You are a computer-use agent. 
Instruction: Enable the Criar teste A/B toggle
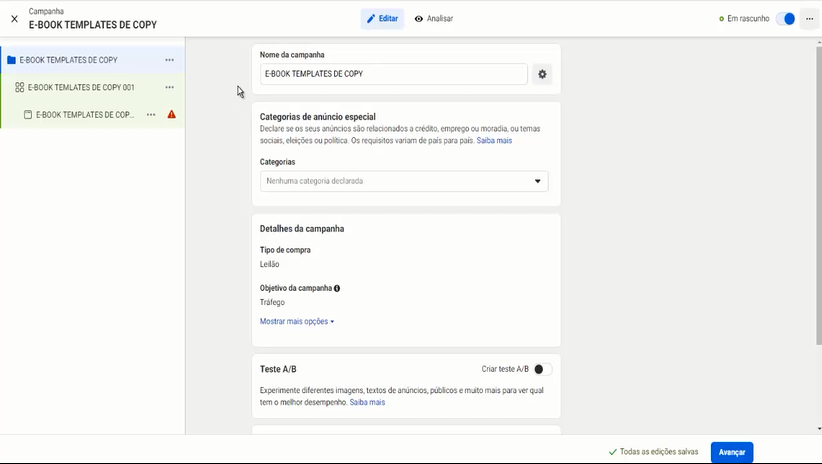(542, 369)
